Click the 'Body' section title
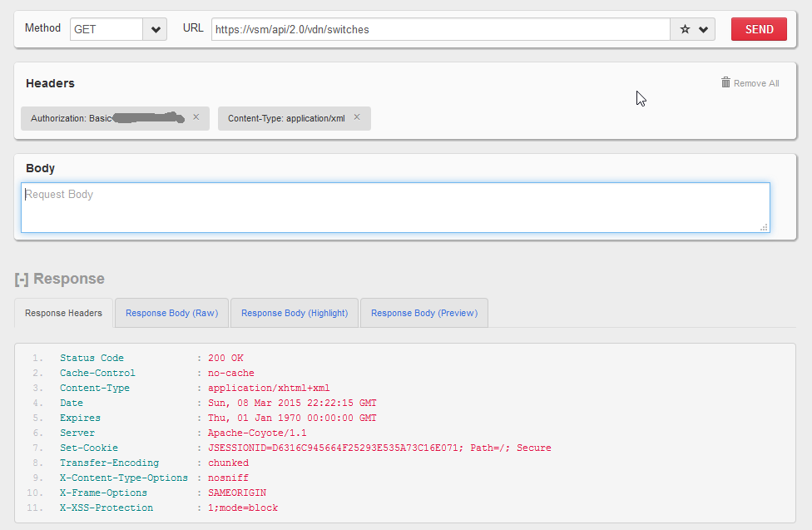The width and height of the screenshot is (812, 530). point(41,168)
